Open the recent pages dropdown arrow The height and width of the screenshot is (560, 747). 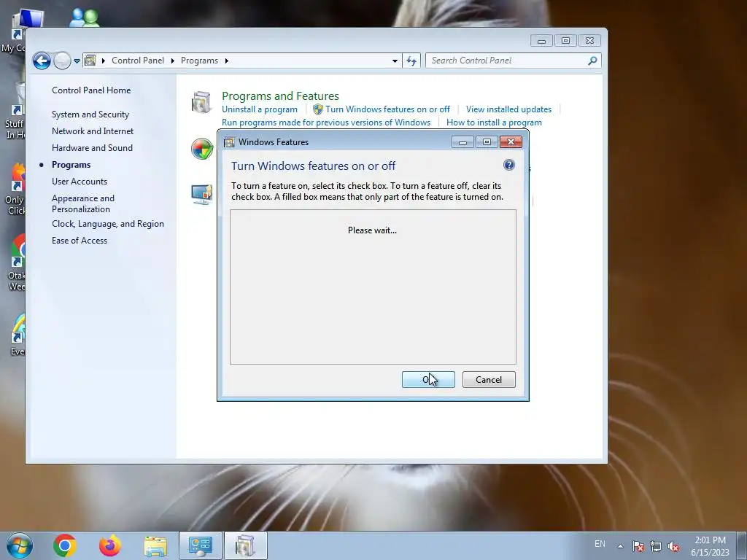77,61
